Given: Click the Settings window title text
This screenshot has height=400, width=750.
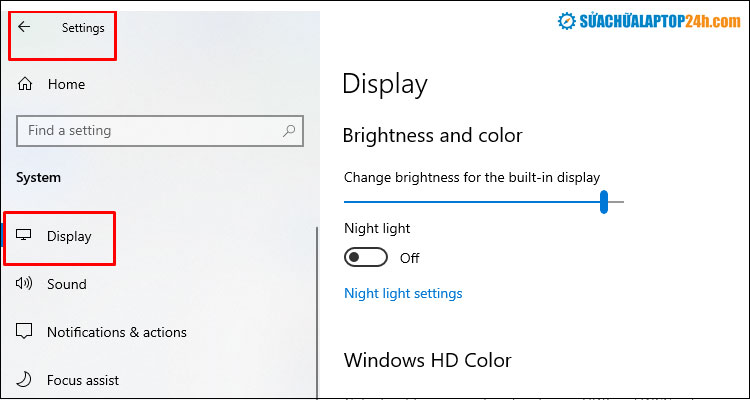Looking at the screenshot, I should coord(83,28).
